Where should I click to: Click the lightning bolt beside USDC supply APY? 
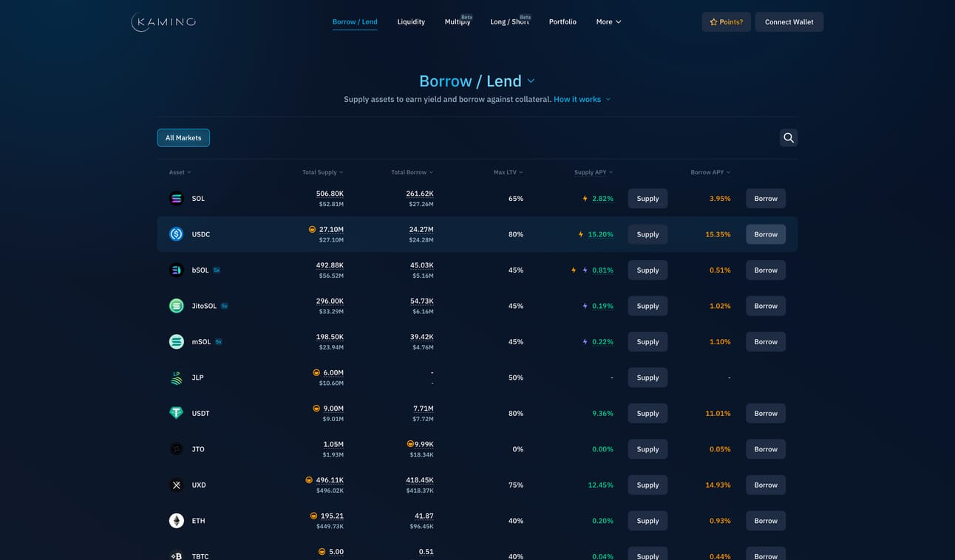(581, 234)
